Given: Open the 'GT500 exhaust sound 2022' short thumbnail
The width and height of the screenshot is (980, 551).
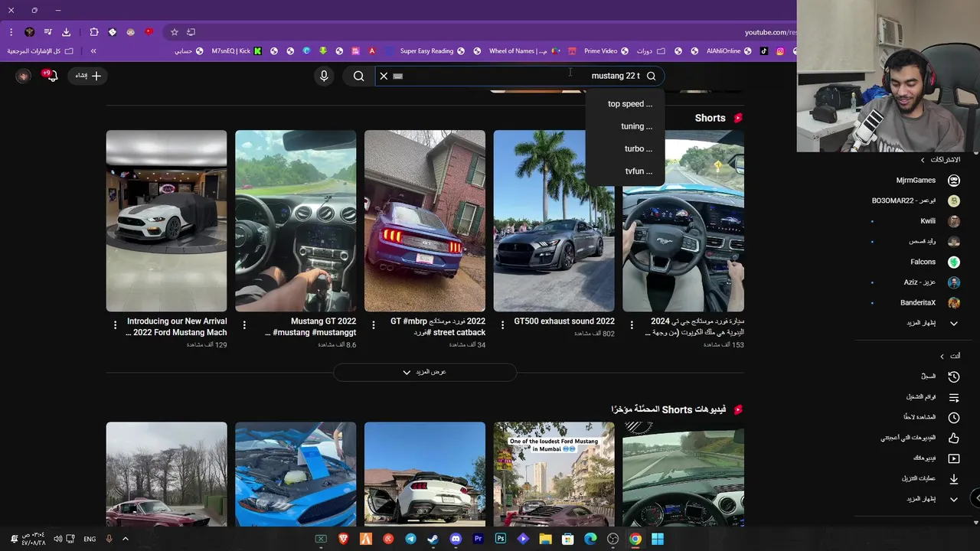Looking at the screenshot, I should [554, 220].
